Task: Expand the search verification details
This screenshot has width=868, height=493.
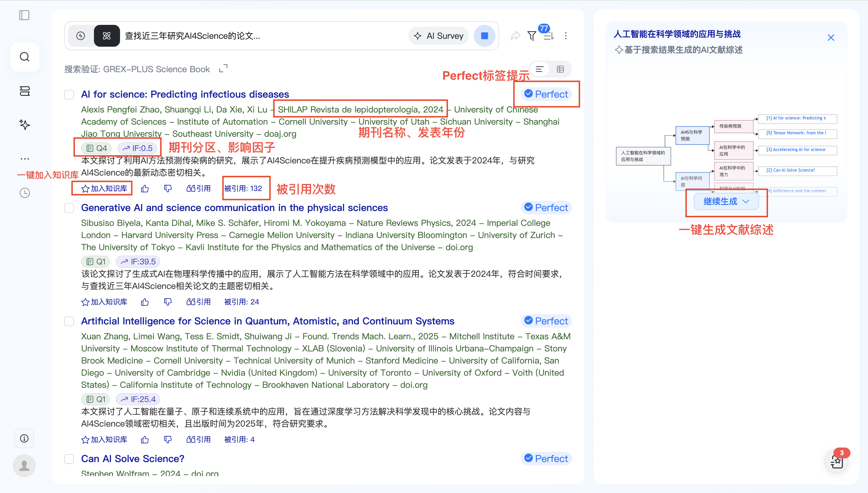Action: click(223, 69)
